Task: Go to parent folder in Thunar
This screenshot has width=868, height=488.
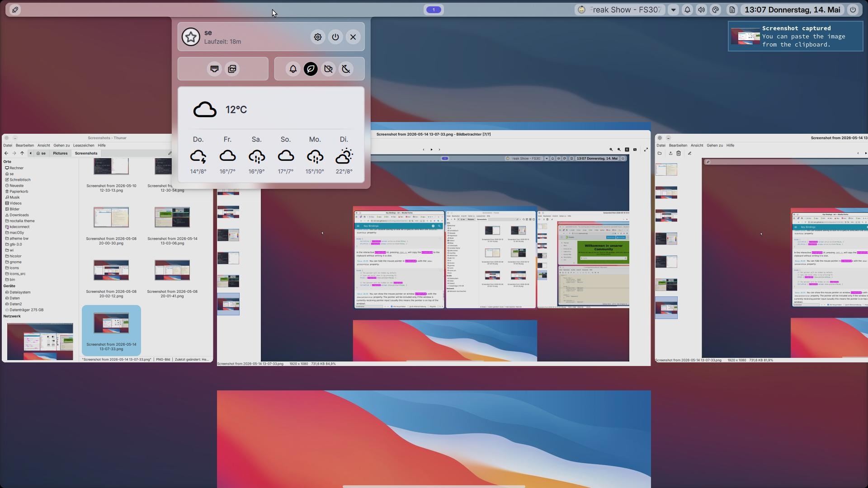Action: tap(22, 153)
